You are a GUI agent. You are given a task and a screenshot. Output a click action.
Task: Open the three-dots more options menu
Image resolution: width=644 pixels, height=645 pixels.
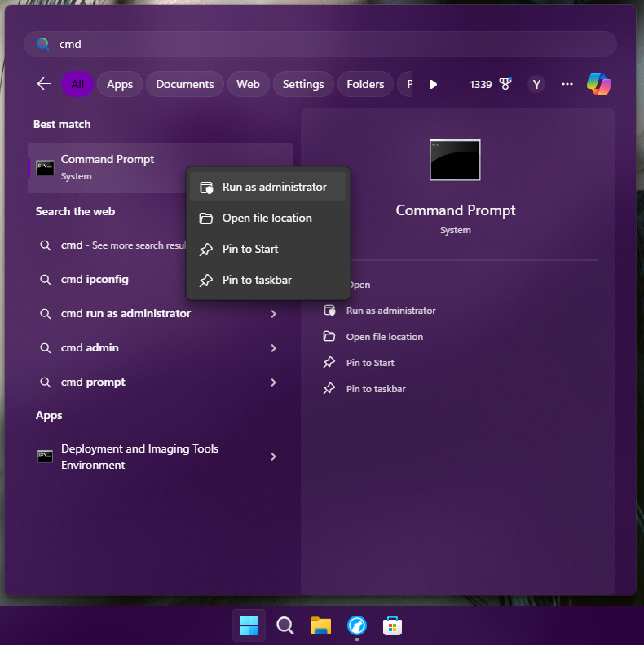tap(567, 84)
